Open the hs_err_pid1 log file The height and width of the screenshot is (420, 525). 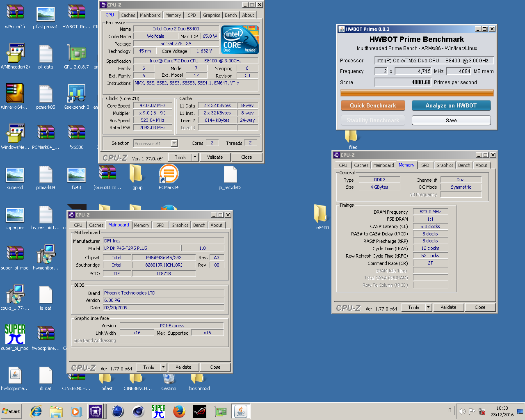click(x=46, y=214)
